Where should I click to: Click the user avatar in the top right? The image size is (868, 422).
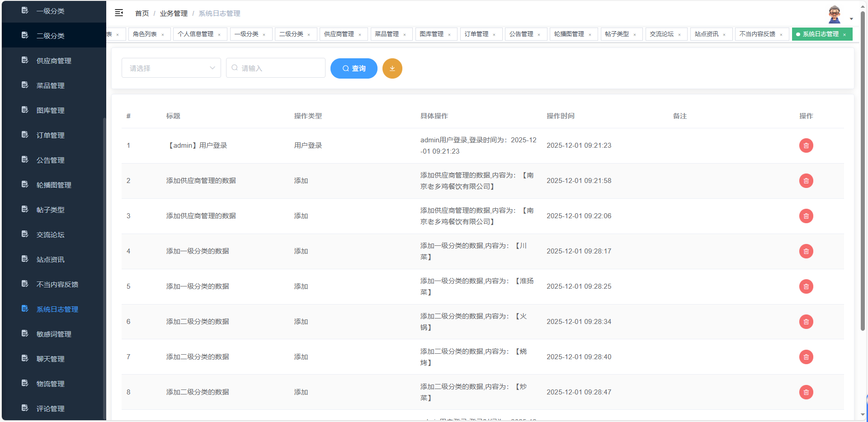point(834,14)
